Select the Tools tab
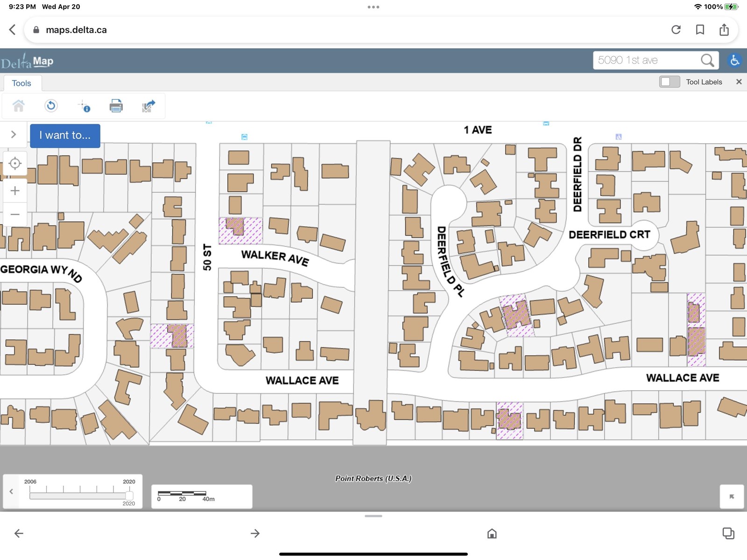The width and height of the screenshot is (747, 560). [21, 83]
